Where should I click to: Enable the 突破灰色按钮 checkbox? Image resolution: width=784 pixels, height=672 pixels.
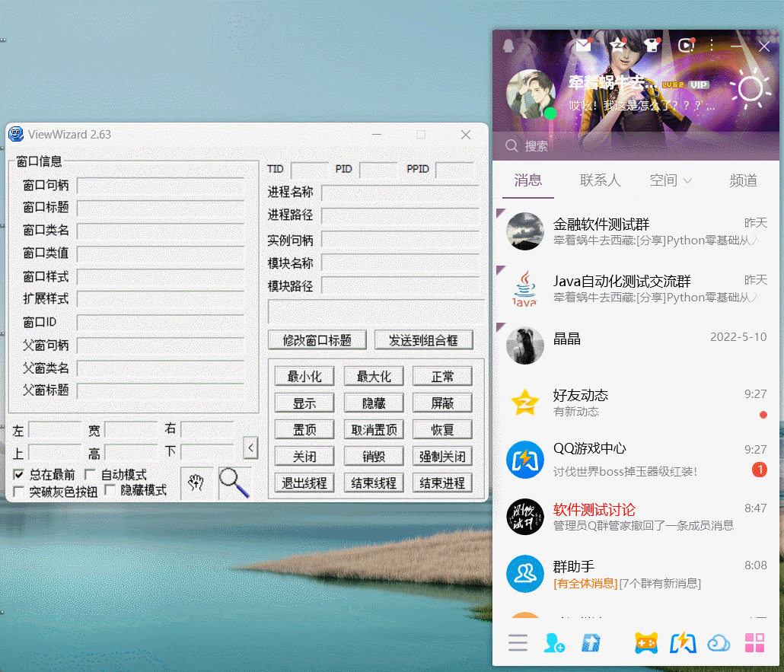click(18, 491)
